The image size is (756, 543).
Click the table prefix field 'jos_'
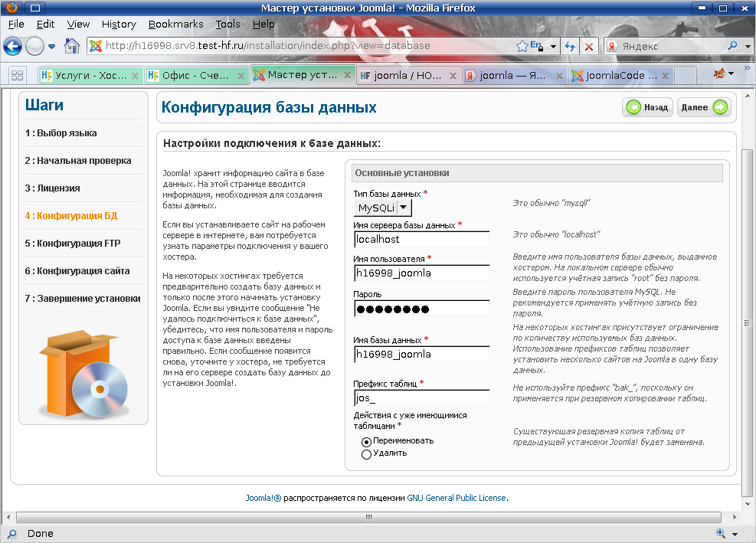(421, 397)
